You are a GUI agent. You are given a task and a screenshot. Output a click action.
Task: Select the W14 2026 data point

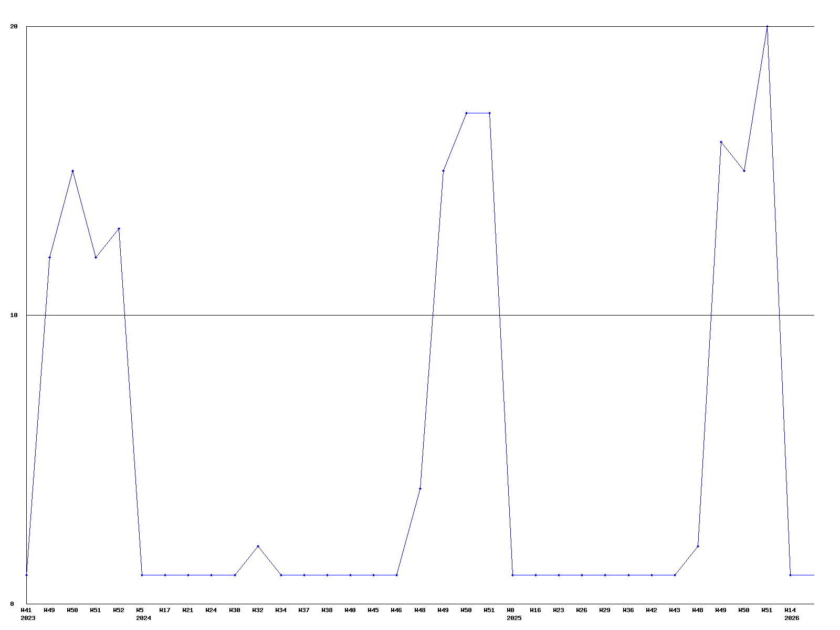(x=790, y=575)
